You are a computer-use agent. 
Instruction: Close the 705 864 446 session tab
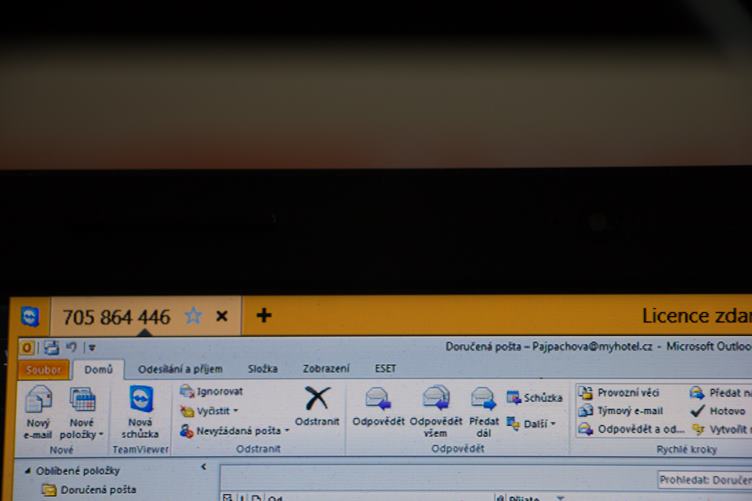[222, 316]
